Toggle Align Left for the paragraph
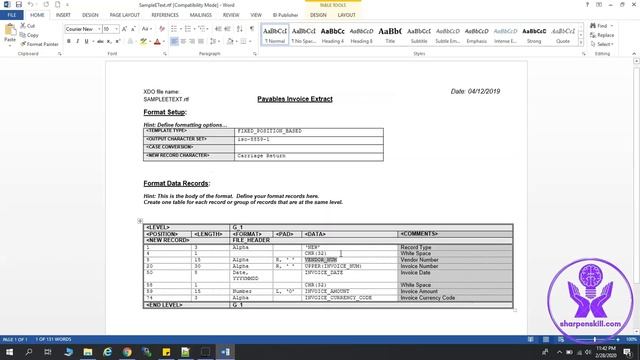The image size is (640, 360). (174, 41)
